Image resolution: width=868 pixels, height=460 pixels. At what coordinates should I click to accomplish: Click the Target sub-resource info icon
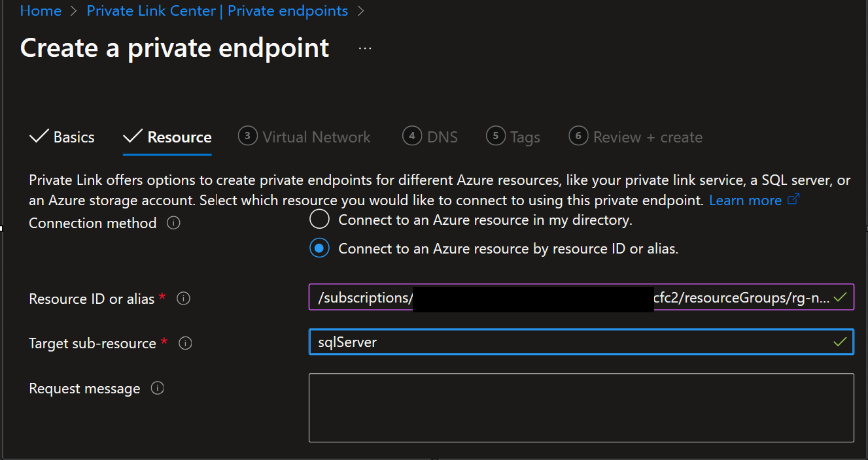[185, 343]
